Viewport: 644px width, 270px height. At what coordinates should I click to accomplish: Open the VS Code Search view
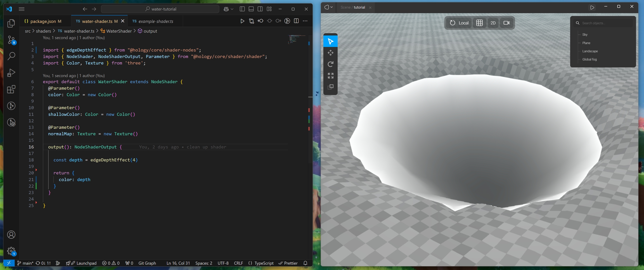pos(11,56)
